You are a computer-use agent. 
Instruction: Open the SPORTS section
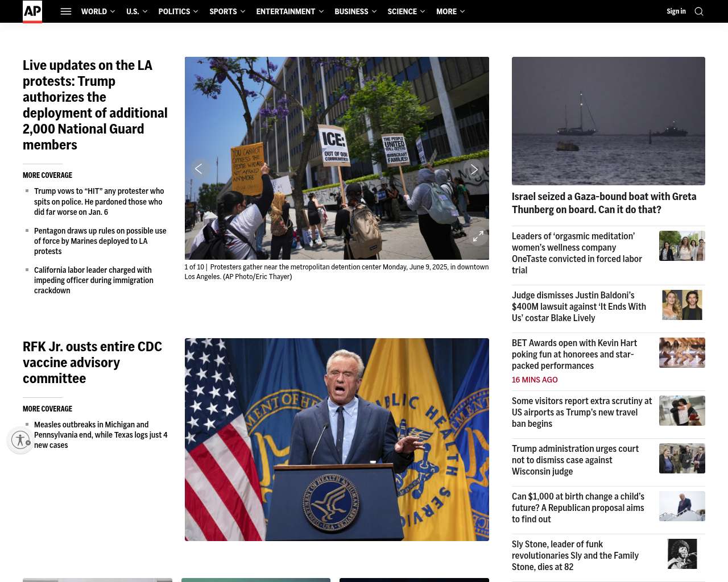(x=223, y=11)
